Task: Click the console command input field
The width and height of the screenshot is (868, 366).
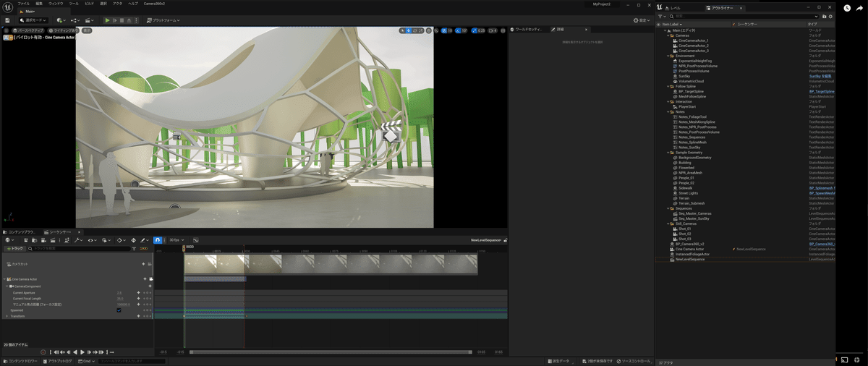Action: click(132, 361)
